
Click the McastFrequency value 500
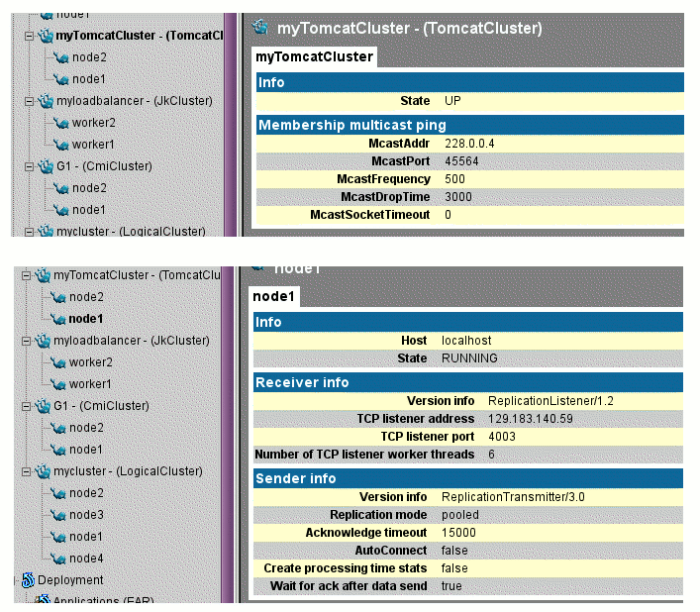coord(454,179)
